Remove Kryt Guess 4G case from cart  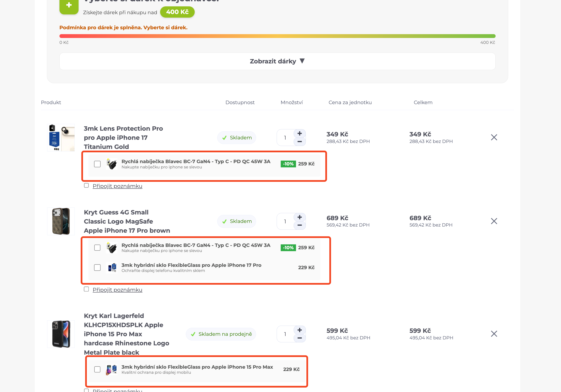[494, 221]
